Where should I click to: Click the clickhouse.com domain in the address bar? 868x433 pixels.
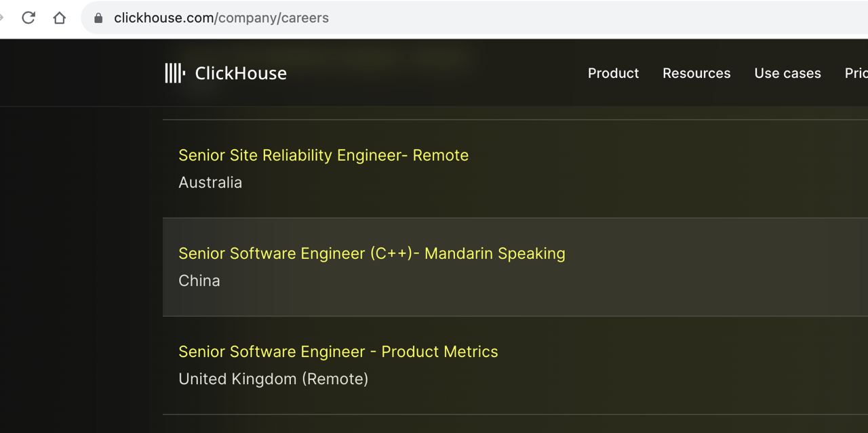[164, 18]
